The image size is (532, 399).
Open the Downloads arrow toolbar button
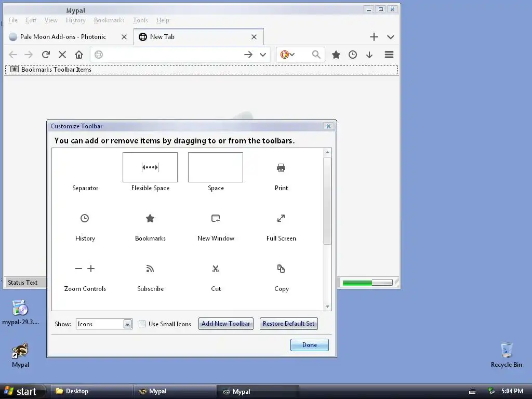click(x=369, y=55)
